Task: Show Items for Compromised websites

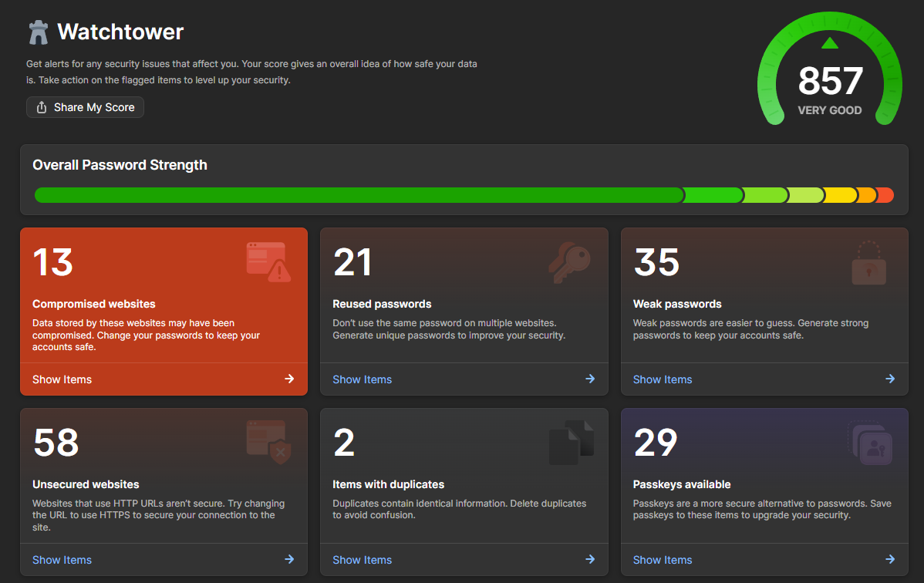Action: (x=62, y=379)
